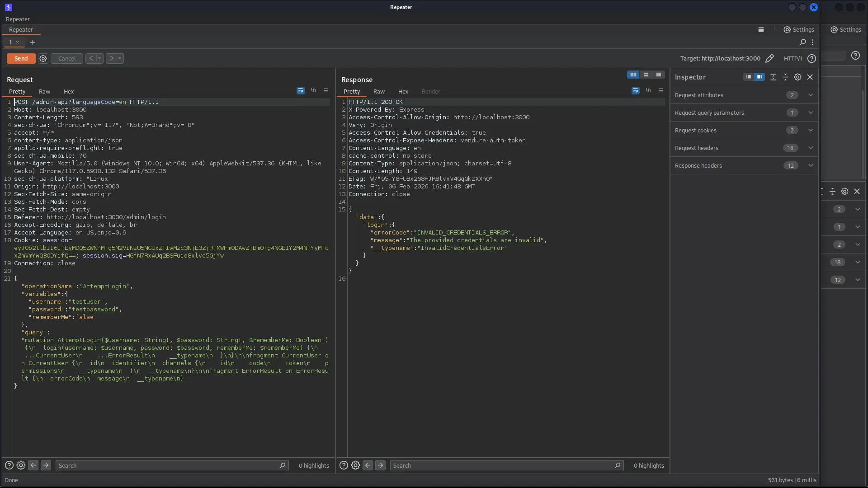Viewport: 868px width, 488px height.
Task: Toggle word wrap in the Request editor
Action: 300,90
